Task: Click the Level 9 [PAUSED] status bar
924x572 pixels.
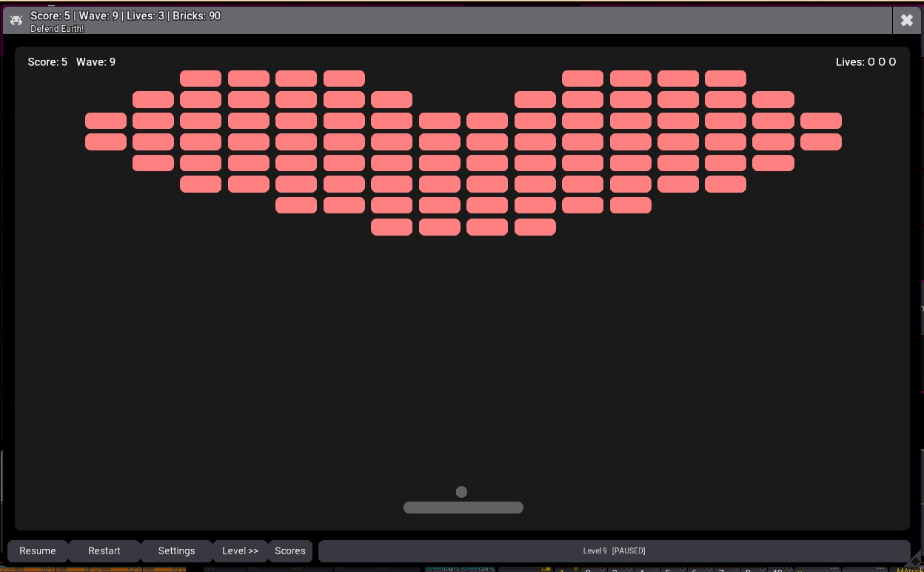Action: click(614, 551)
